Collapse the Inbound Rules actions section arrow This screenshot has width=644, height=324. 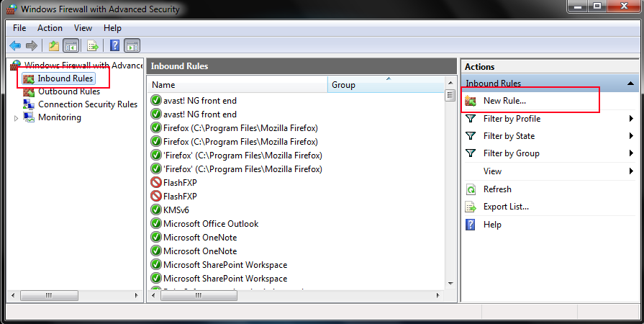630,84
